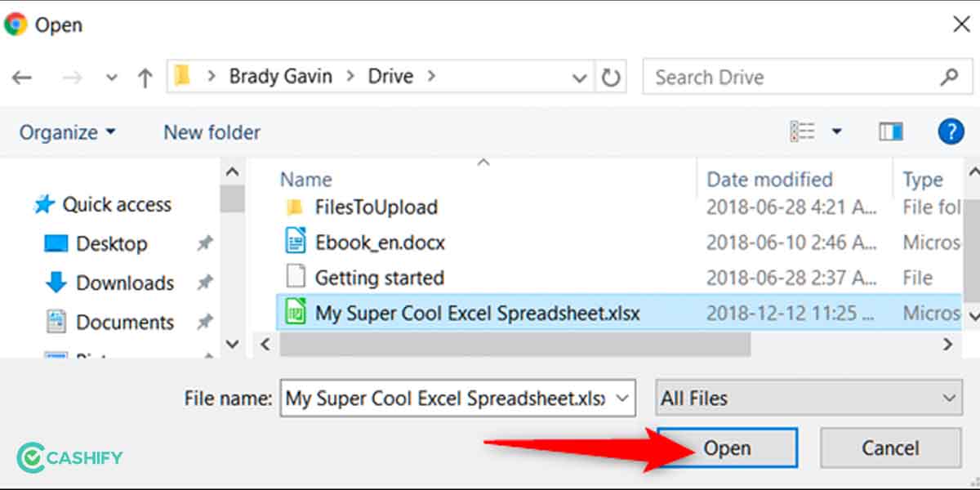The image size is (980, 490).
Task: Open the address bar dropdown arrow
Action: [x=579, y=76]
